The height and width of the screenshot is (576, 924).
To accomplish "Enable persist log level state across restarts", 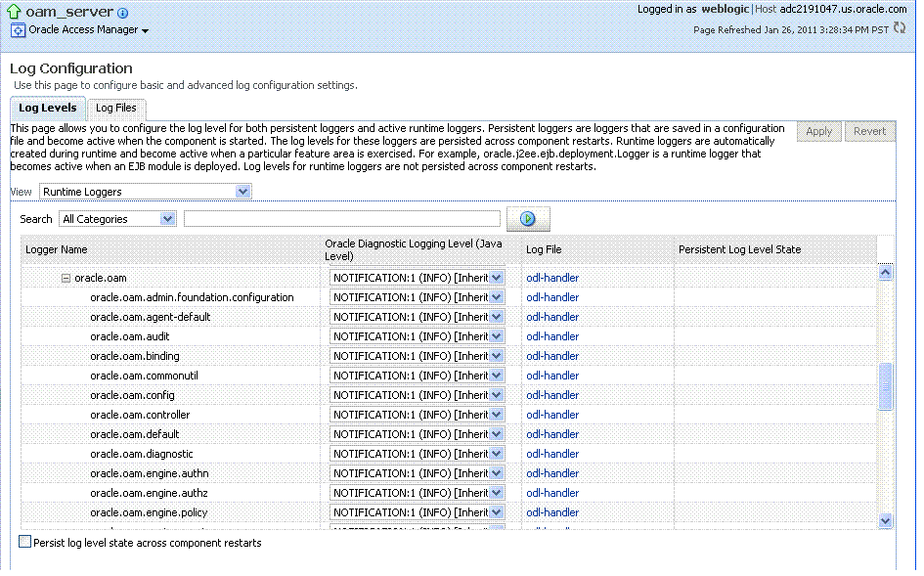I will click(x=23, y=541).
